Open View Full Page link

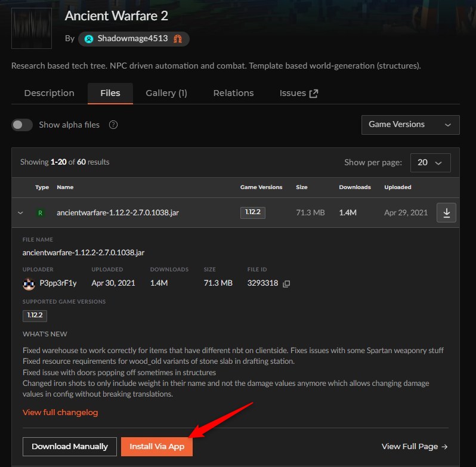coord(415,447)
